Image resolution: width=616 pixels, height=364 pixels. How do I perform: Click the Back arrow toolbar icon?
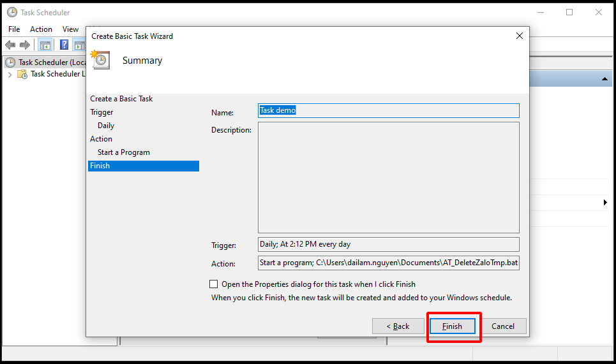10,45
